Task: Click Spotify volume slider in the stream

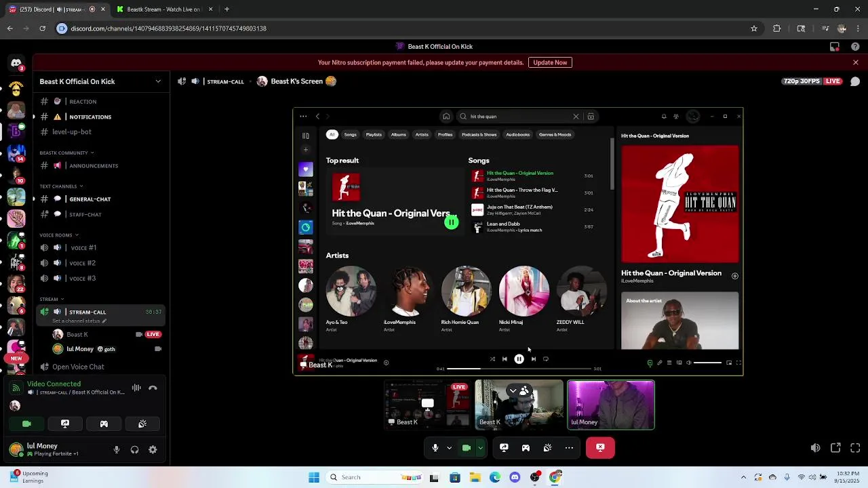Action: coord(708,363)
